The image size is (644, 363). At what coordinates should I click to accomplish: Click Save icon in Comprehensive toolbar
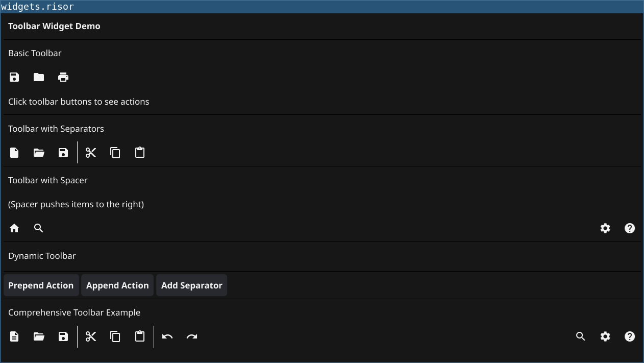tap(63, 336)
